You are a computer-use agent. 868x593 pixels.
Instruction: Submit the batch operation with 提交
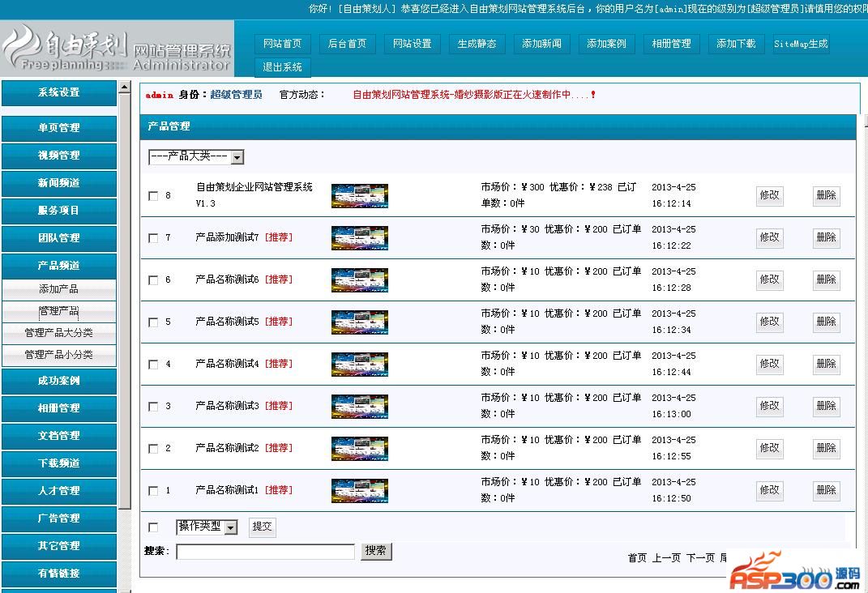[262, 527]
